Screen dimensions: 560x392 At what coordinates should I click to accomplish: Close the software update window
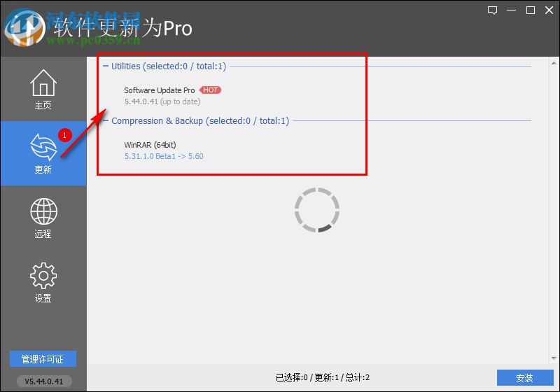pos(549,10)
